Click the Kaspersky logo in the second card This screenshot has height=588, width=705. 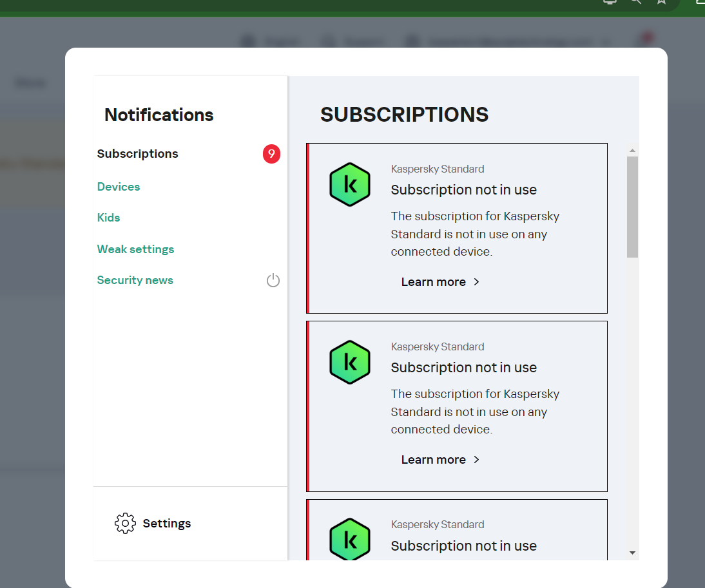(349, 363)
